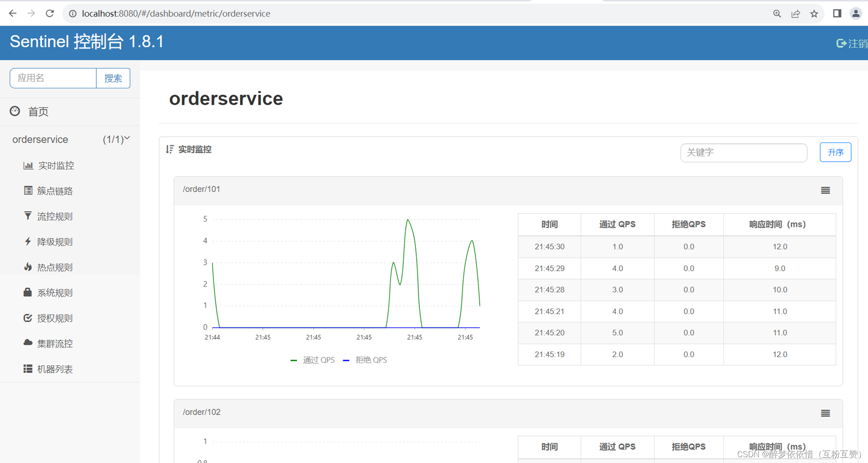Click the orderservice page heading
Viewport: 868px width, 463px height.
tap(226, 99)
